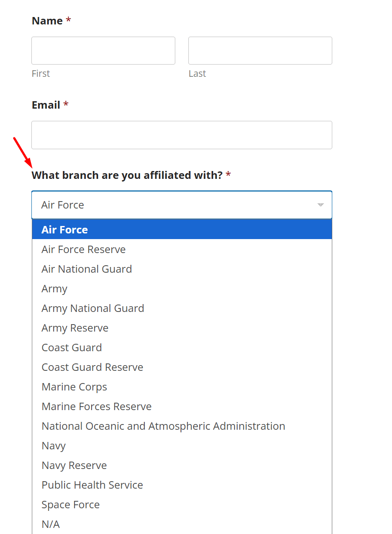Choose Coast Guard Reserve option
Screen dimensions: 392x534
point(92,367)
